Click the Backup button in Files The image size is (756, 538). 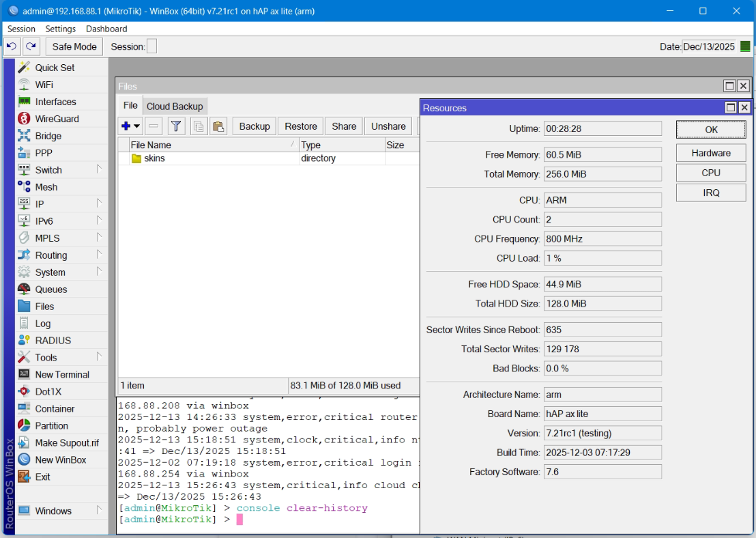tap(255, 126)
